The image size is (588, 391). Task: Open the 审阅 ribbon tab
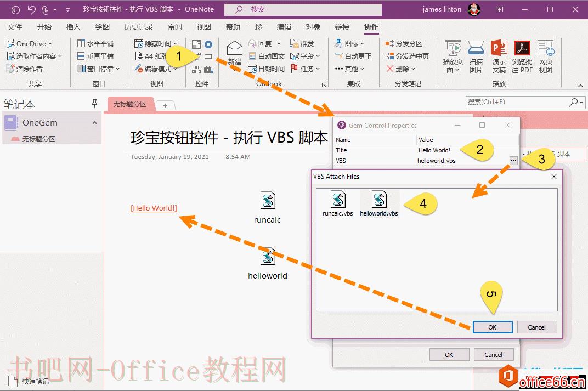[x=175, y=27]
